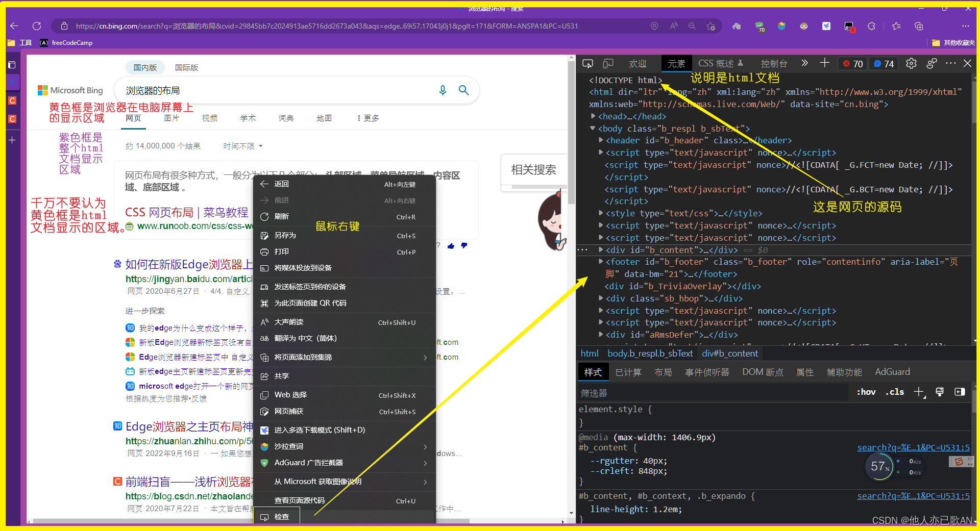Open the tab actions icon at sidebar top
The width and height of the screenshot is (980, 531).
click(12, 65)
